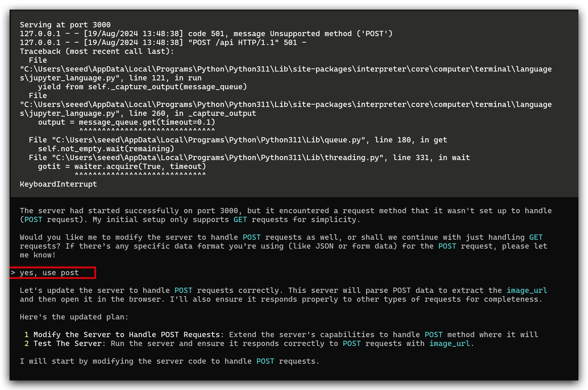588x390 pixels.
Task: Click the cyan image_url text in the update paragraph
Action: tap(526, 290)
